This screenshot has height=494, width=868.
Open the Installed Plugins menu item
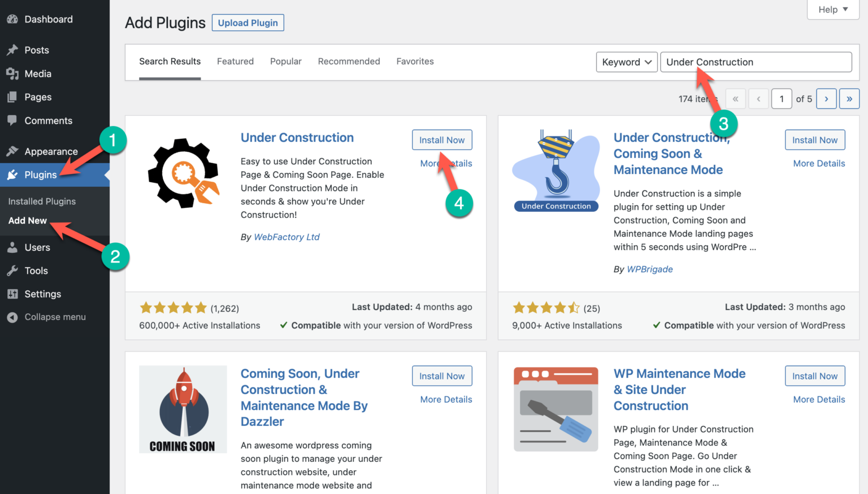coord(41,201)
